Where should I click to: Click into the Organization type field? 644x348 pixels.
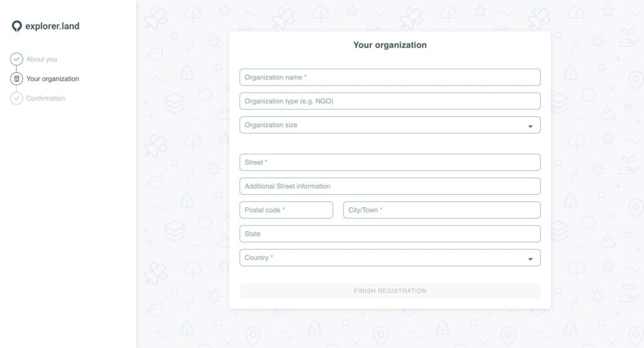[390, 101]
